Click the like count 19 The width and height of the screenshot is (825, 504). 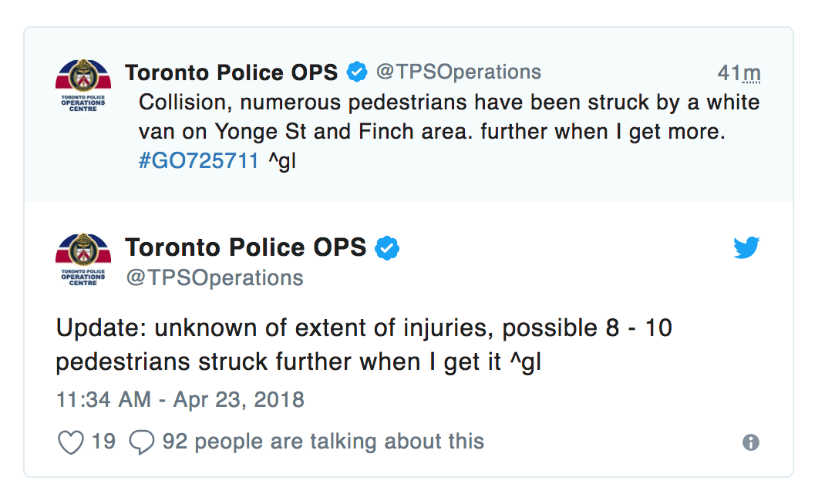click(103, 442)
